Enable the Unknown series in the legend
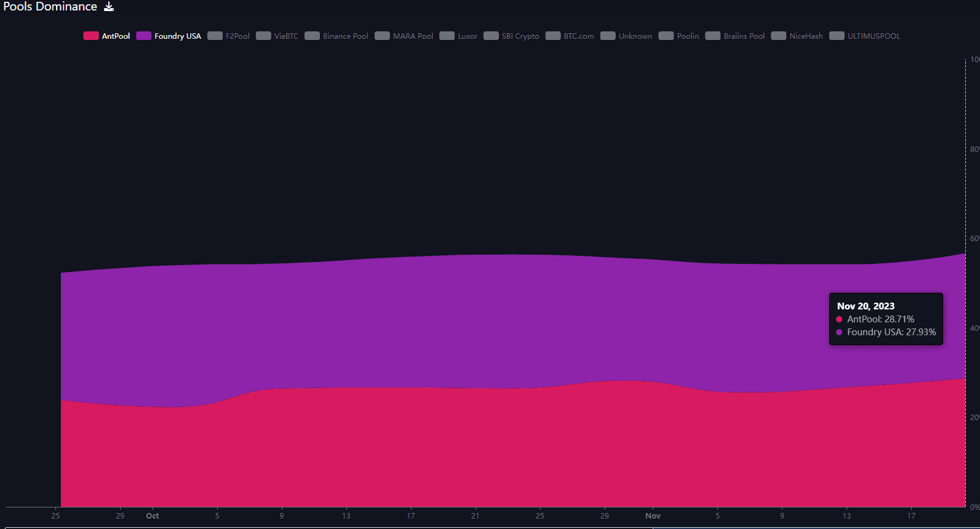 point(626,36)
